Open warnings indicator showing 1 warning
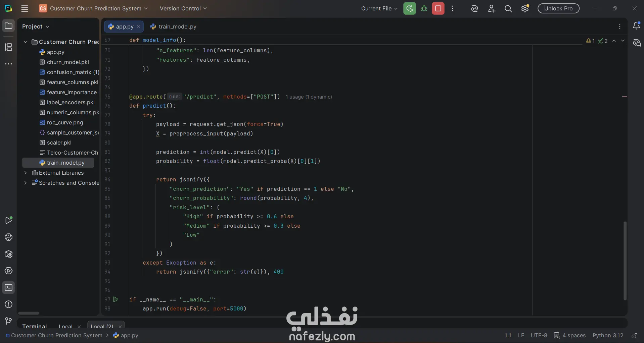Image resolution: width=644 pixels, height=343 pixels. click(590, 41)
